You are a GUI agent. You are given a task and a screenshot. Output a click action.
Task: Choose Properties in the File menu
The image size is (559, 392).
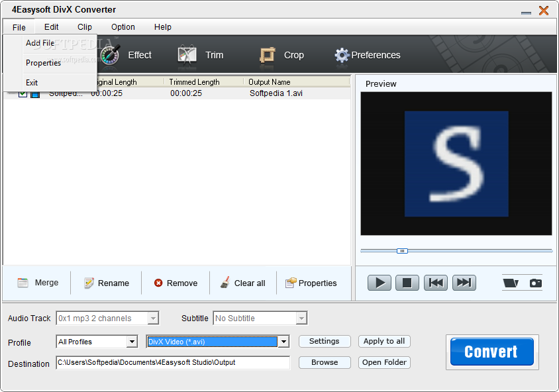50,63
